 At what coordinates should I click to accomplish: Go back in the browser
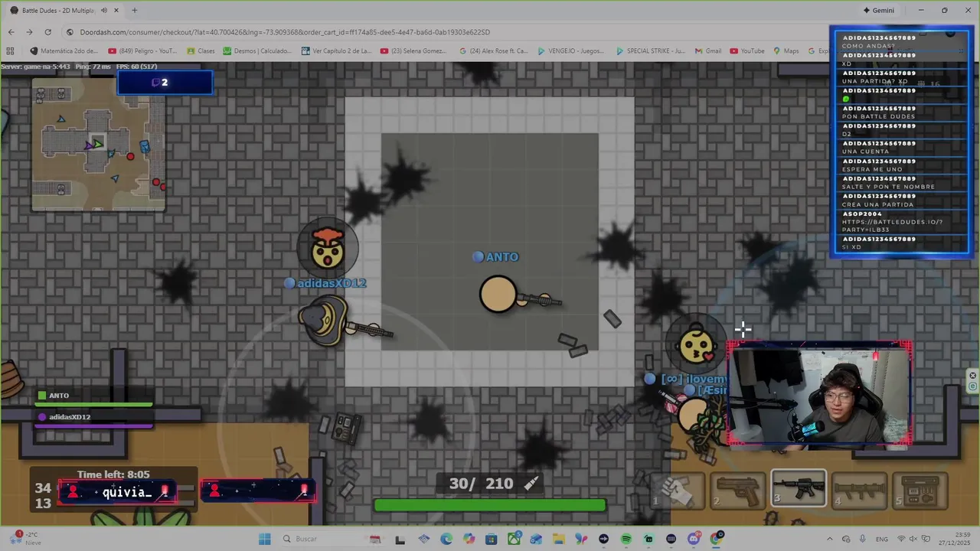pyautogui.click(x=11, y=32)
